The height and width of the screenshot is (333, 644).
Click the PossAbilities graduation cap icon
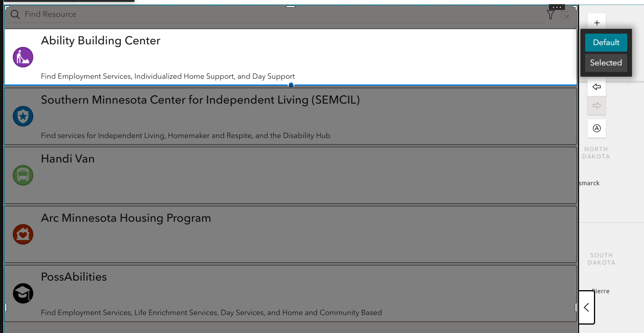click(x=23, y=294)
